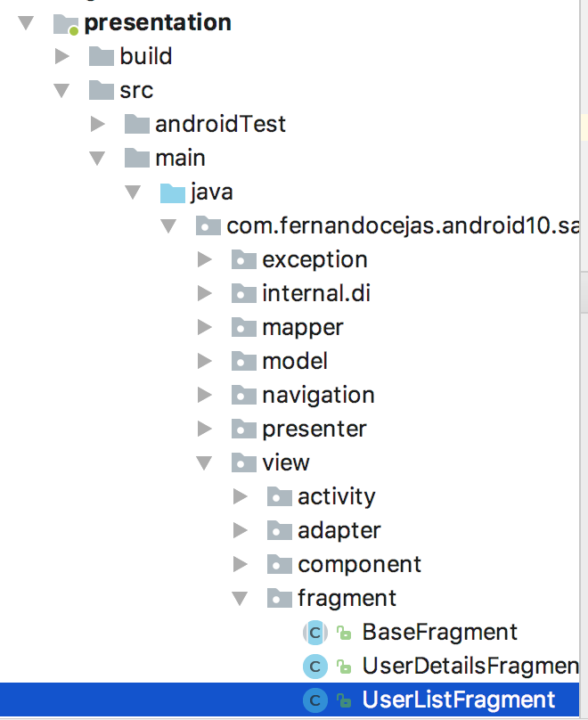Collapse the view package
This screenshot has width=588, height=720.
tap(205, 462)
